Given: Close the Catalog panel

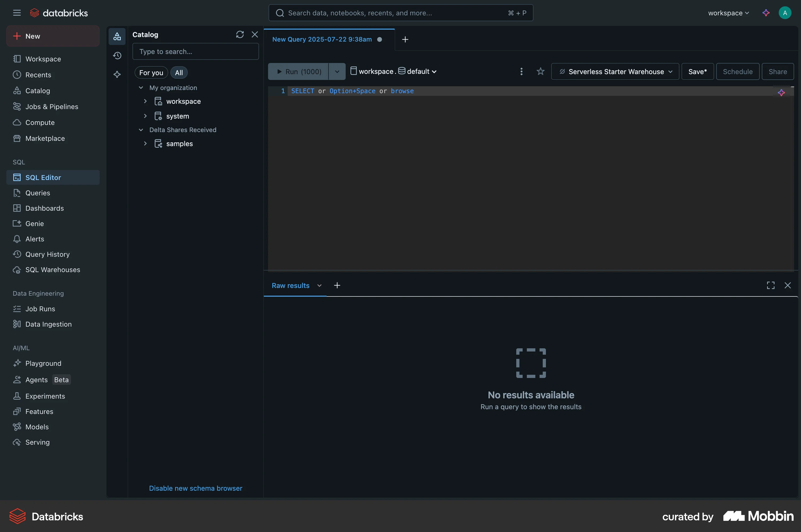Looking at the screenshot, I should [x=255, y=35].
